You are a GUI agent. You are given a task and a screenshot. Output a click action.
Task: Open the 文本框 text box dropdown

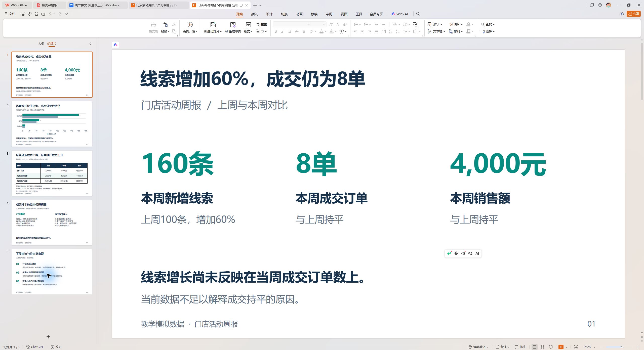click(x=436, y=31)
